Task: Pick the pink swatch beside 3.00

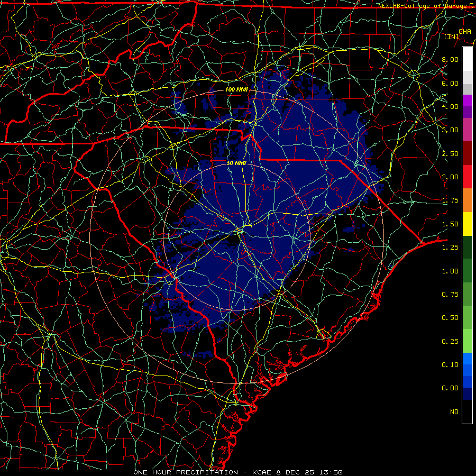Action: pyautogui.click(x=467, y=130)
